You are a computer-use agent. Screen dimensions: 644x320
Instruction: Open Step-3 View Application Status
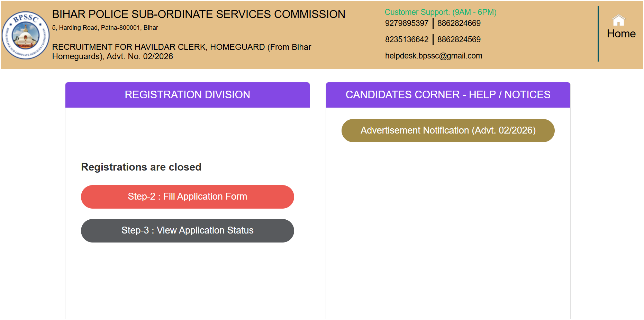[187, 231]
